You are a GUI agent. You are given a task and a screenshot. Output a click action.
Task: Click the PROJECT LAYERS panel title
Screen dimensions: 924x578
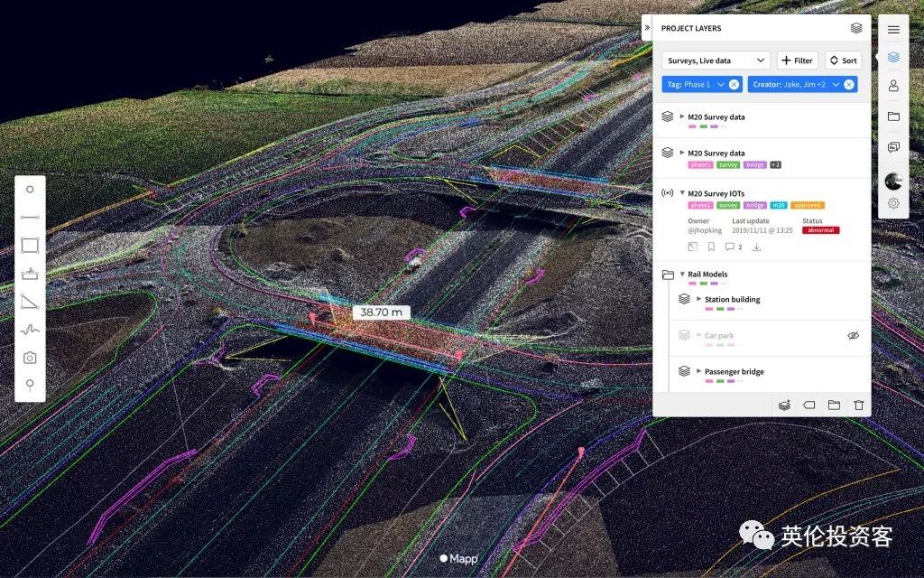tap(691, 28)
